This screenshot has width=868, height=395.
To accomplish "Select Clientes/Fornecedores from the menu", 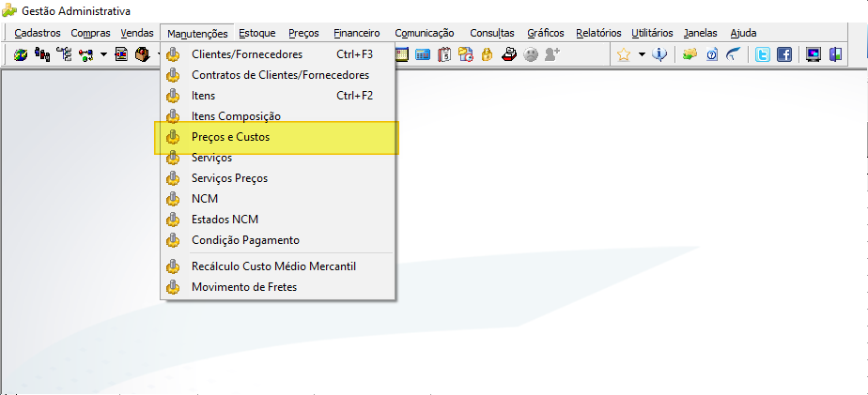I will pyautogui.click(x=278, y=54).
